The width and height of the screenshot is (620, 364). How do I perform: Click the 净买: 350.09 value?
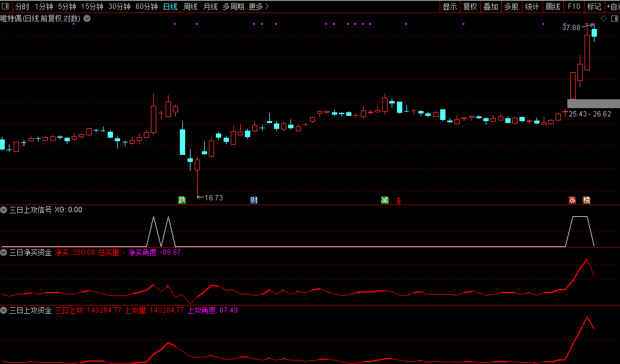coord(75,252)
